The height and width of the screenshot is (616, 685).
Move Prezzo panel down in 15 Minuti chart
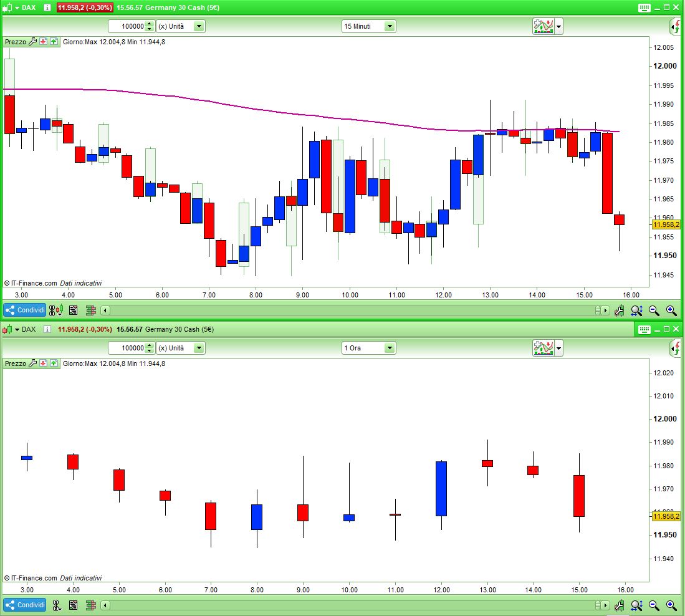pos(43,42)
